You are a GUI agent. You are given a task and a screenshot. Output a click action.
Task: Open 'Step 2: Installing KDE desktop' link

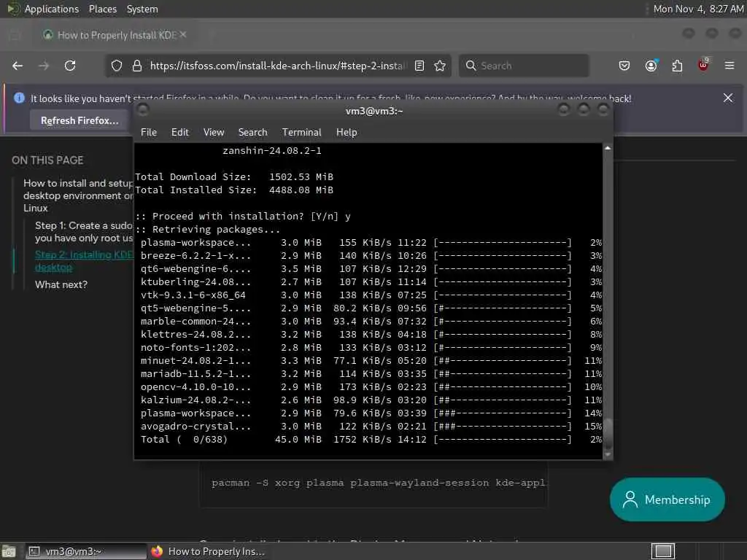click(84, 261)
